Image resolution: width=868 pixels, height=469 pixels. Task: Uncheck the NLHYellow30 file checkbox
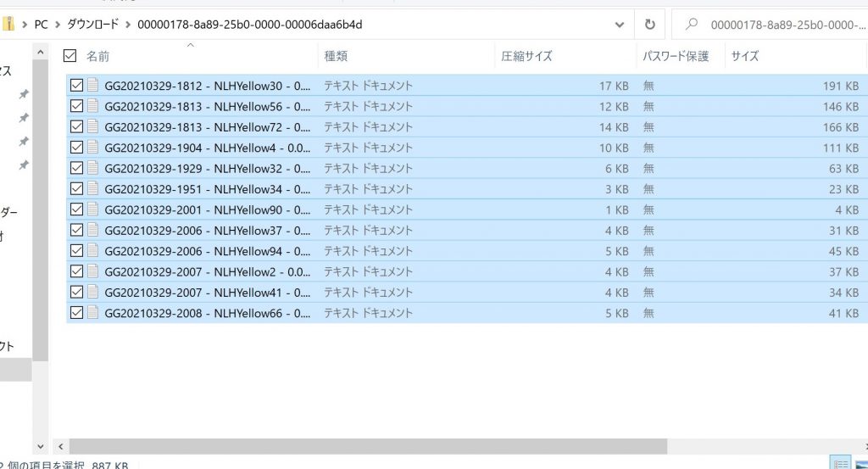pyautogui.click(x=76, y=86)
